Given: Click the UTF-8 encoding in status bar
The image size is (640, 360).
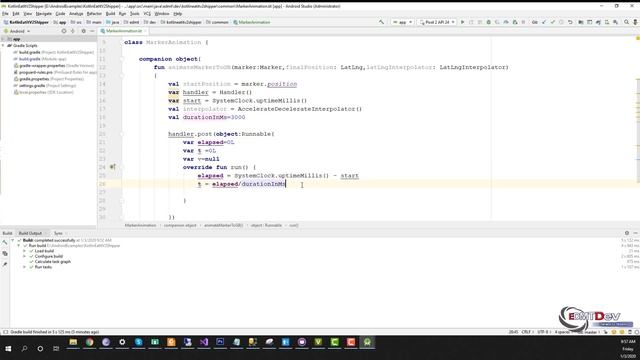Looking at the screenshot, I should (x=543, y=332).
